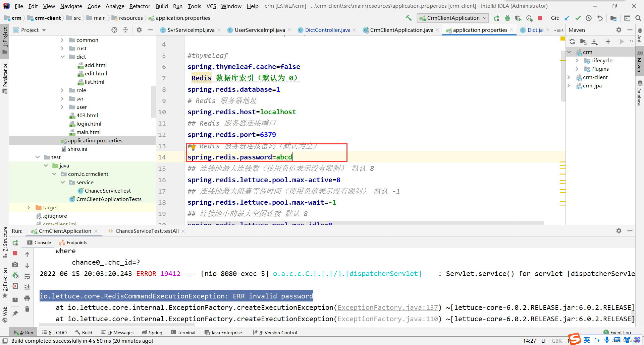Open Project panel settings gear
Viewport: 644px width, 345px height.
tap(139, 30)
